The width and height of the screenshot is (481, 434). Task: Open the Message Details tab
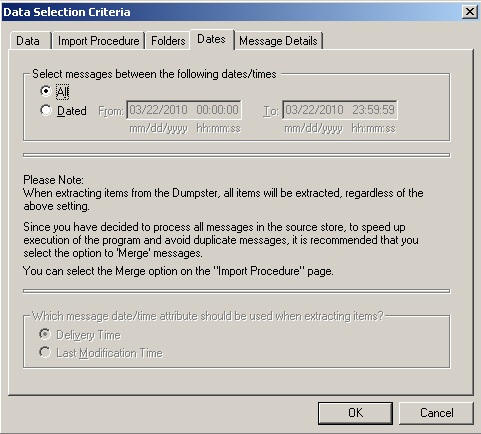coord(278,41)
